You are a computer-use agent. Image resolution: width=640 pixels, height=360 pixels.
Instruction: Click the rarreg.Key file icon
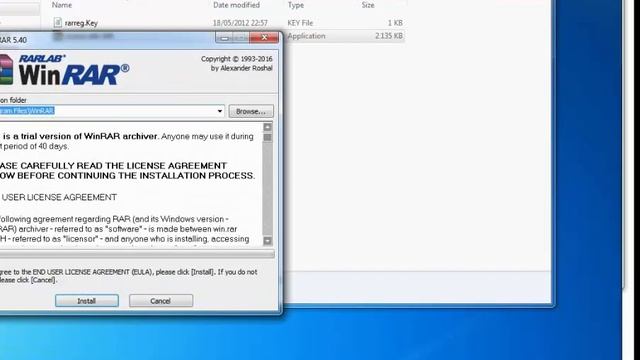(58, 22)
